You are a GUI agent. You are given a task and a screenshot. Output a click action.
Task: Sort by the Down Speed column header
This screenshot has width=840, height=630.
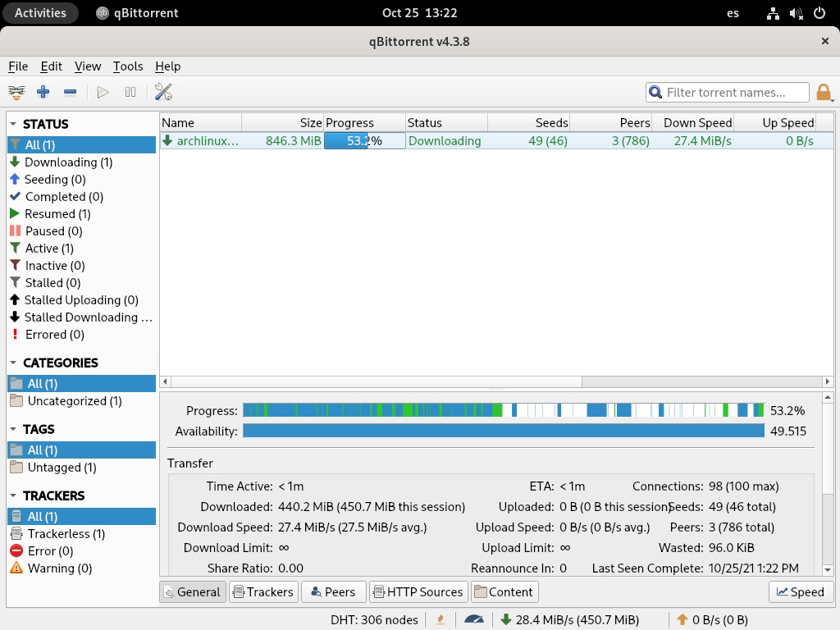pos(692,123)
